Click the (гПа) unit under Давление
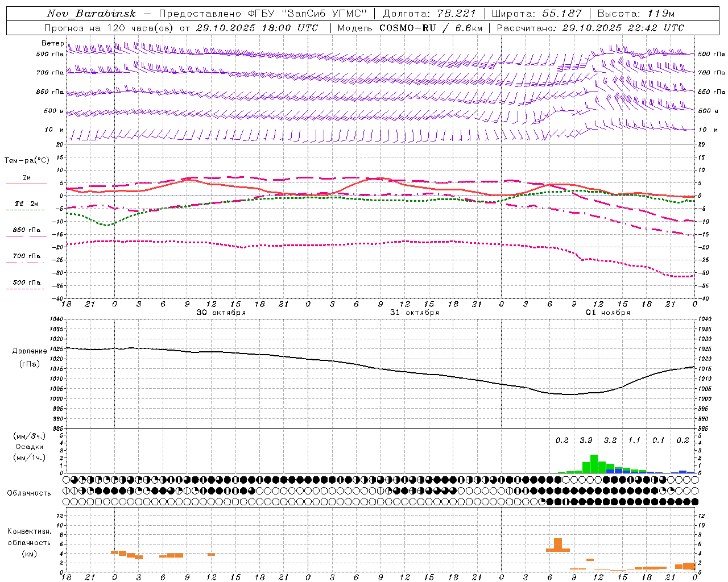Screen dimensions: 728x582 [30, 364]
